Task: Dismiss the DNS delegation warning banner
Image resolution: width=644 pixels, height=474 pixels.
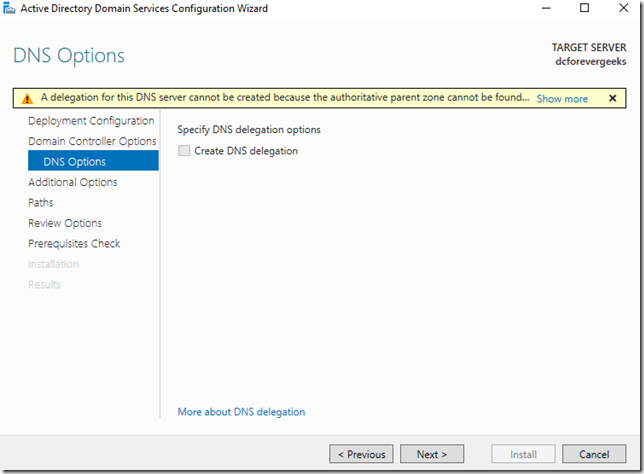Action: pyautogui.click(x=612, y=98)
